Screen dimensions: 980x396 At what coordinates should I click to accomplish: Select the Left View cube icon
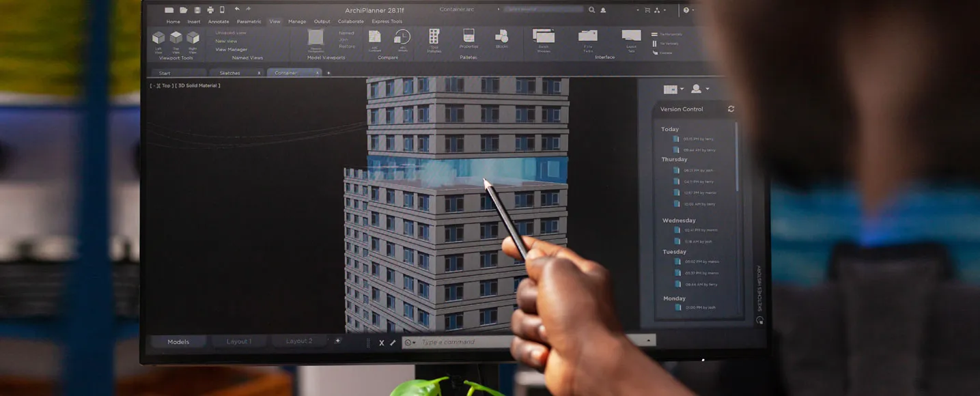(158, 38)
